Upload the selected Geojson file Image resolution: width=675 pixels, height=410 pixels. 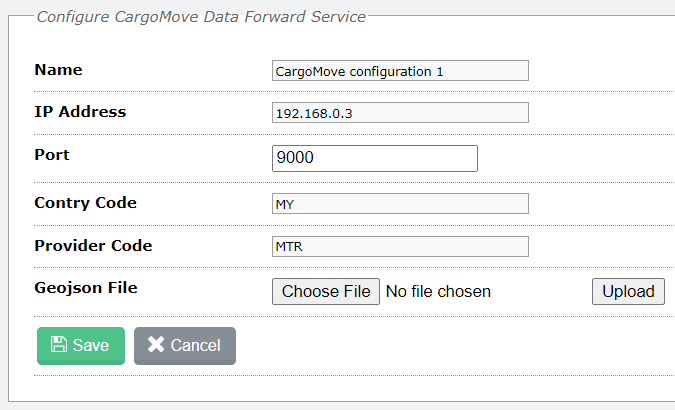pos(628,292)
